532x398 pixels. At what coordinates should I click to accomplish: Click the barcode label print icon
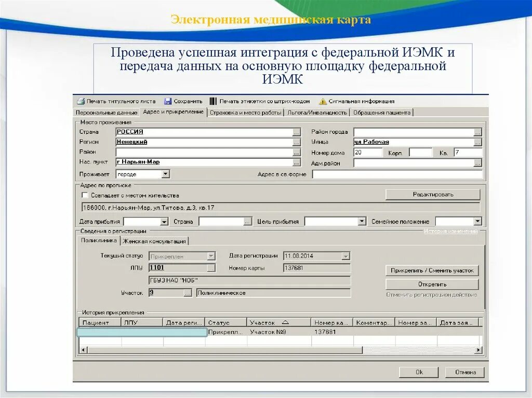212,101
